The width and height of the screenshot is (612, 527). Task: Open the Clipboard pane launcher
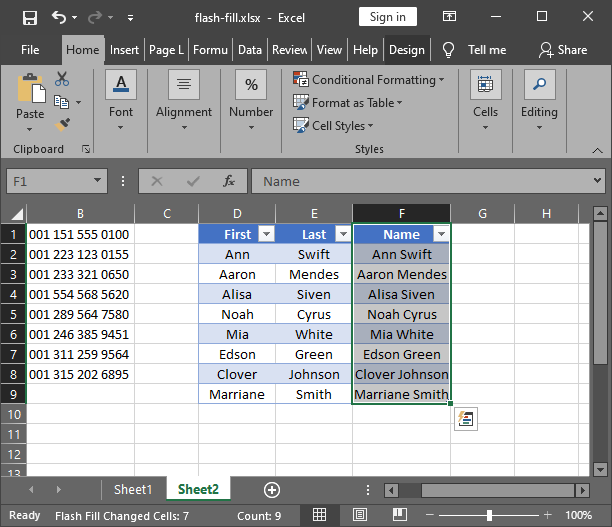(86, 149)
